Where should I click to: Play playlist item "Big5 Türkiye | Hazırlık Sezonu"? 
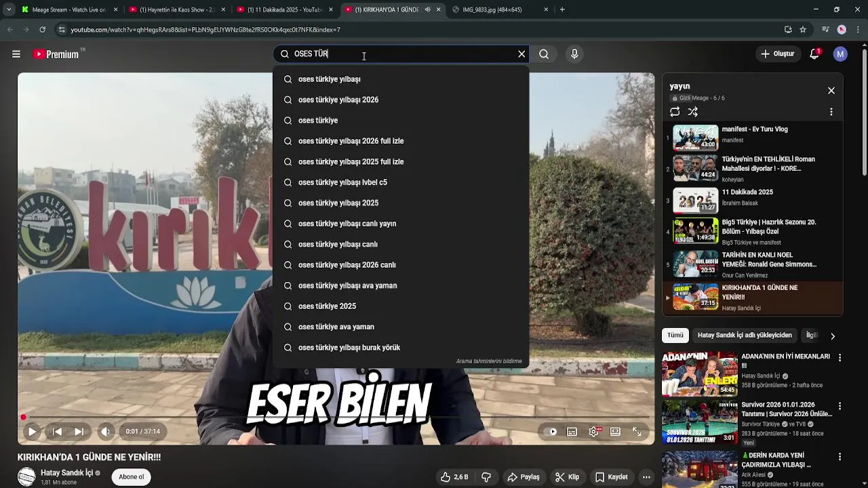753,231
